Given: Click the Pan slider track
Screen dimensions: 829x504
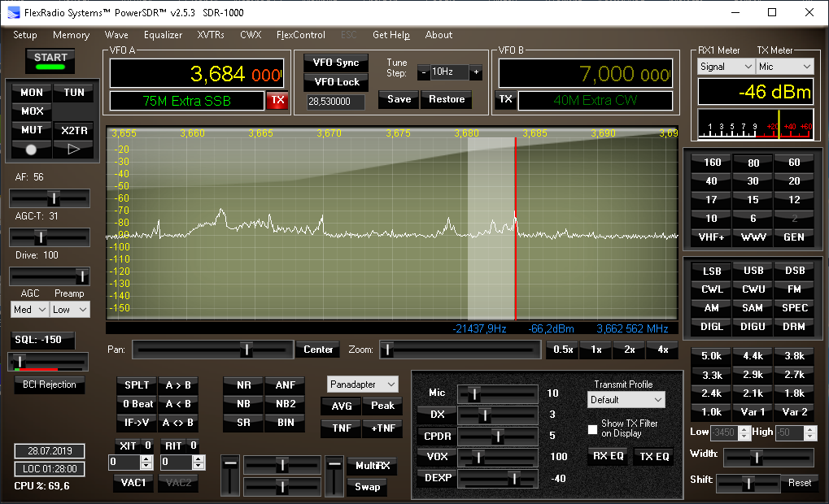Looking at the screenshot, I should click(212, 350).
